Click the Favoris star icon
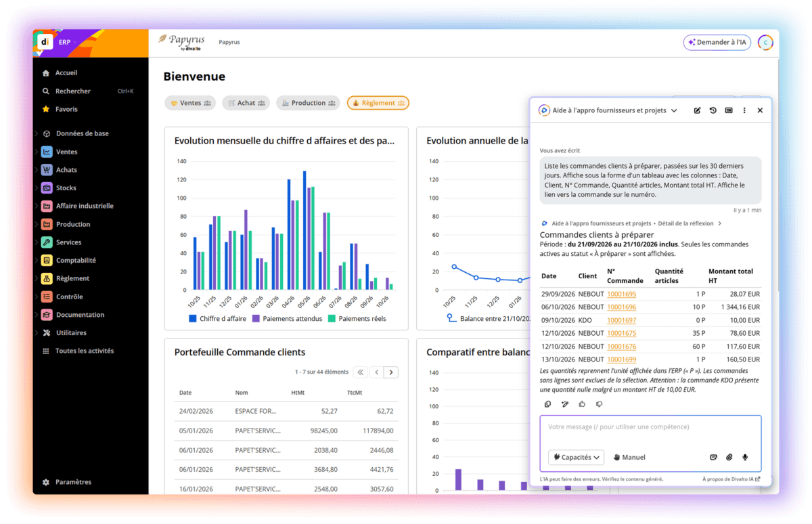 (46, 109)
